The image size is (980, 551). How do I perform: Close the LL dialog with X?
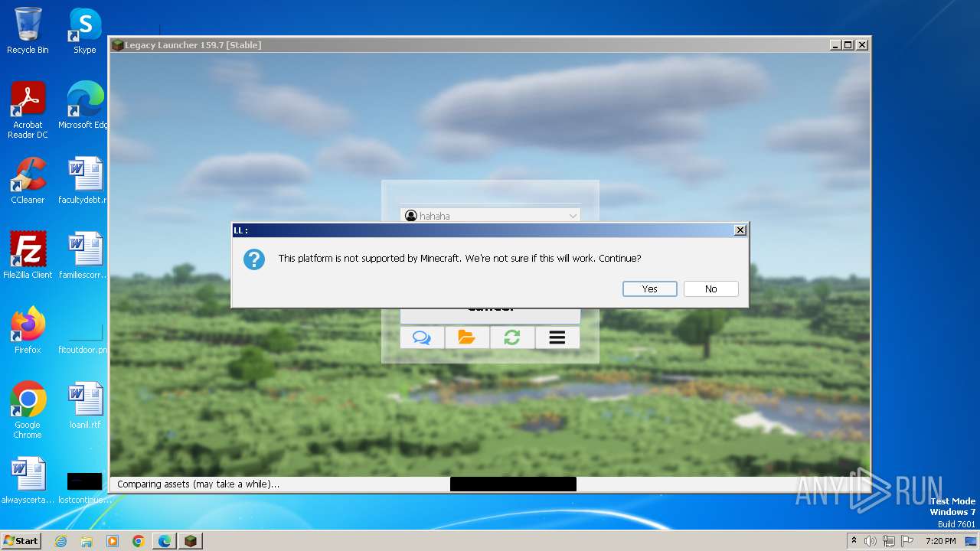coord(740,230)
